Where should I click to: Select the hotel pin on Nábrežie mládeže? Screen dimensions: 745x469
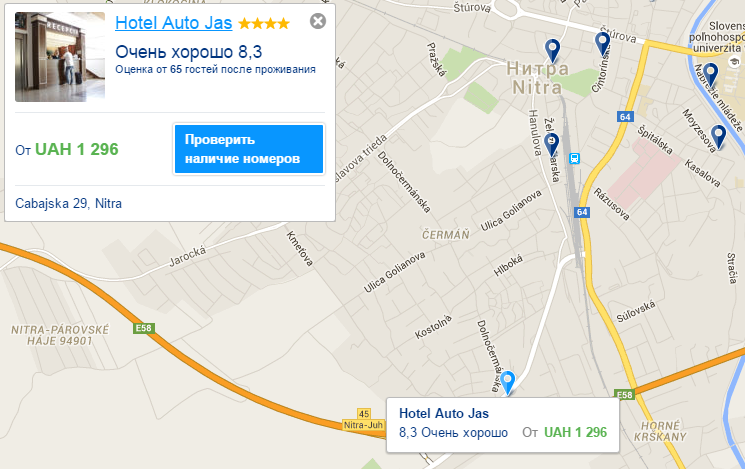(x=710, y=76)
